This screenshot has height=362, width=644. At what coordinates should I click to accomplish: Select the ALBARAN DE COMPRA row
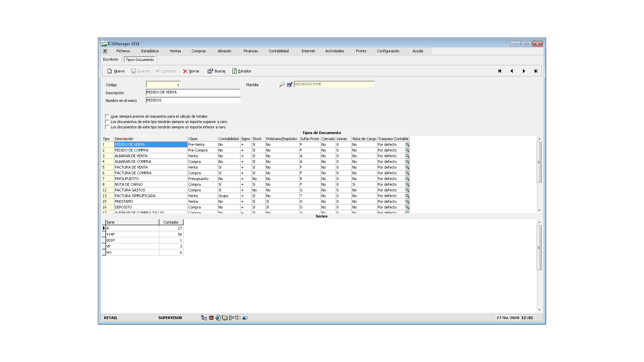255,162
